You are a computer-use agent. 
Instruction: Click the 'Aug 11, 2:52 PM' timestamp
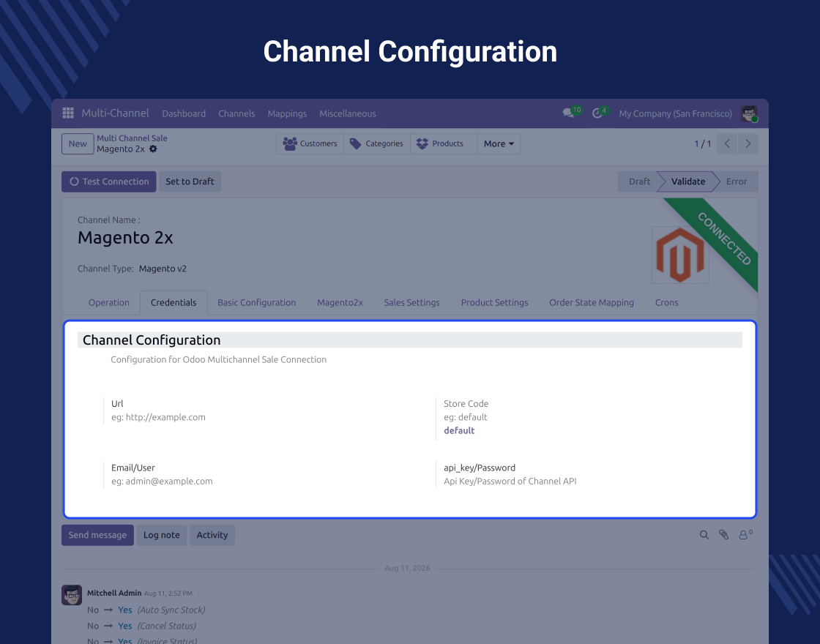pos(168,594)
